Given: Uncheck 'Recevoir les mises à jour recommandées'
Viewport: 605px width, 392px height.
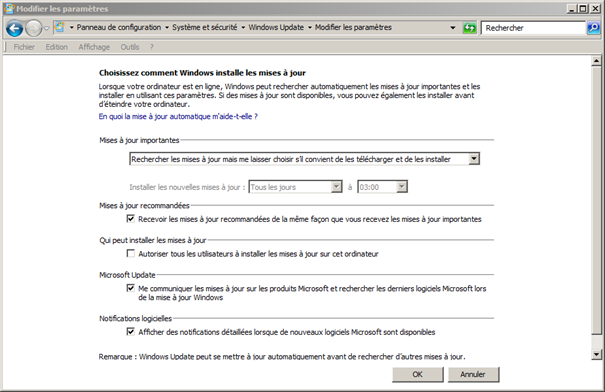Looking at the screenshot, I should pos(131,219).
